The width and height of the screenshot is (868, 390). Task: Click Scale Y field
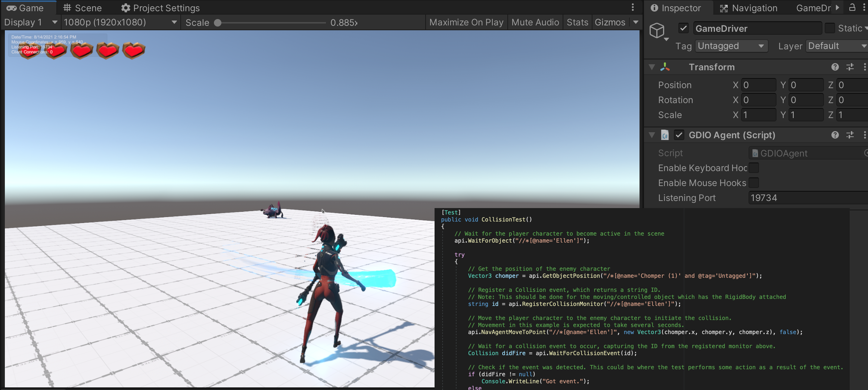coord(806,115)
